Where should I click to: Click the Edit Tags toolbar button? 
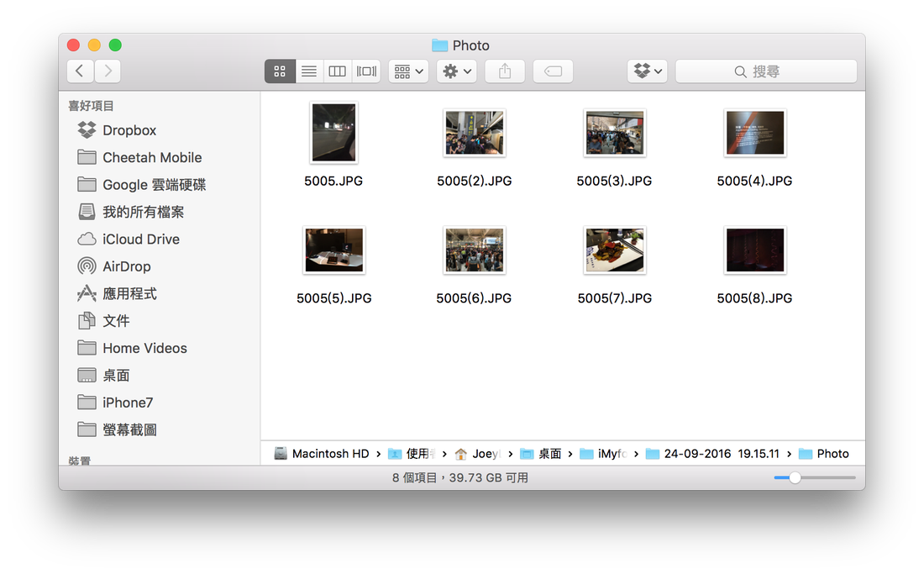click(x=553, y=71)
